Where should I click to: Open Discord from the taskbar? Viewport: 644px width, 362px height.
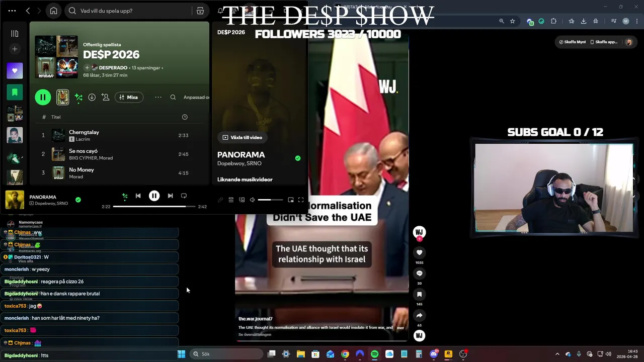point(434,354)
